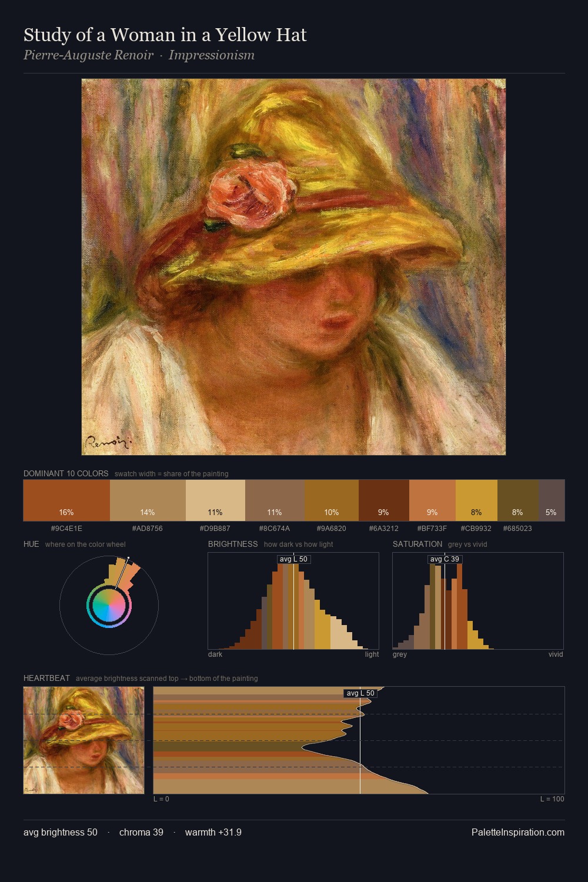
Task: Click the DOMINANT 10 COLORS heading
Action: [x=66, y=473]
